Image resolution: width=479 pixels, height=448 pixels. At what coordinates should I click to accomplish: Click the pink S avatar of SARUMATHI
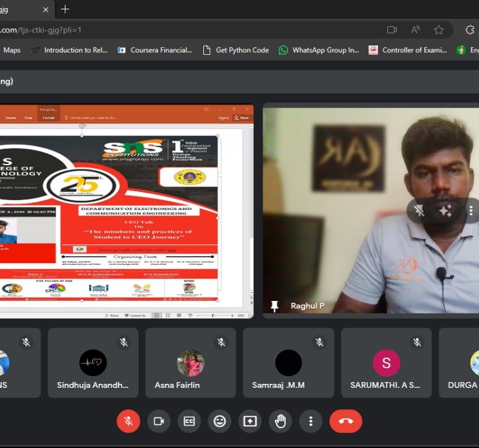pos(387,363)
